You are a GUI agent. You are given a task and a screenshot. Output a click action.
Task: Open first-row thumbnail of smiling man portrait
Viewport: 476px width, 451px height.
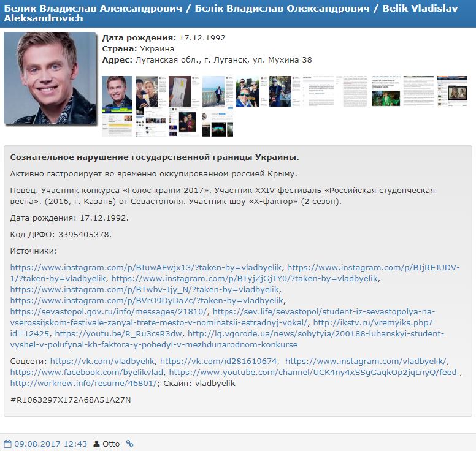pos(117,91)
